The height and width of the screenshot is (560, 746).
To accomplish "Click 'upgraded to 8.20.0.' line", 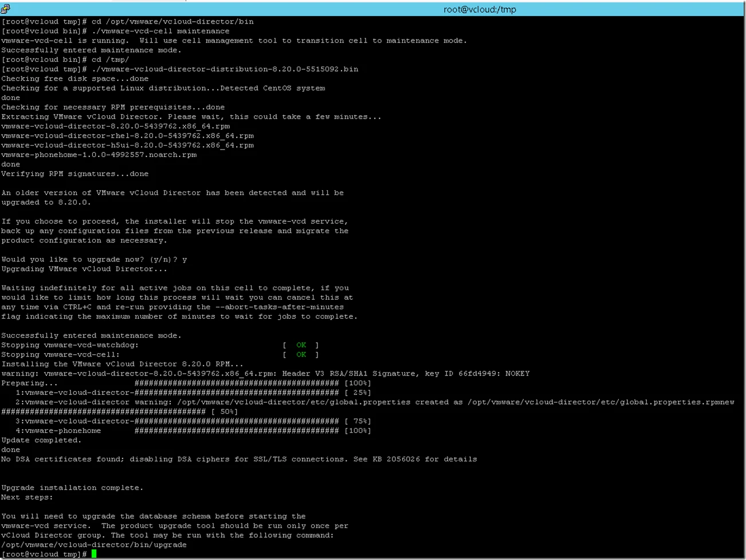I will (46, 202).
